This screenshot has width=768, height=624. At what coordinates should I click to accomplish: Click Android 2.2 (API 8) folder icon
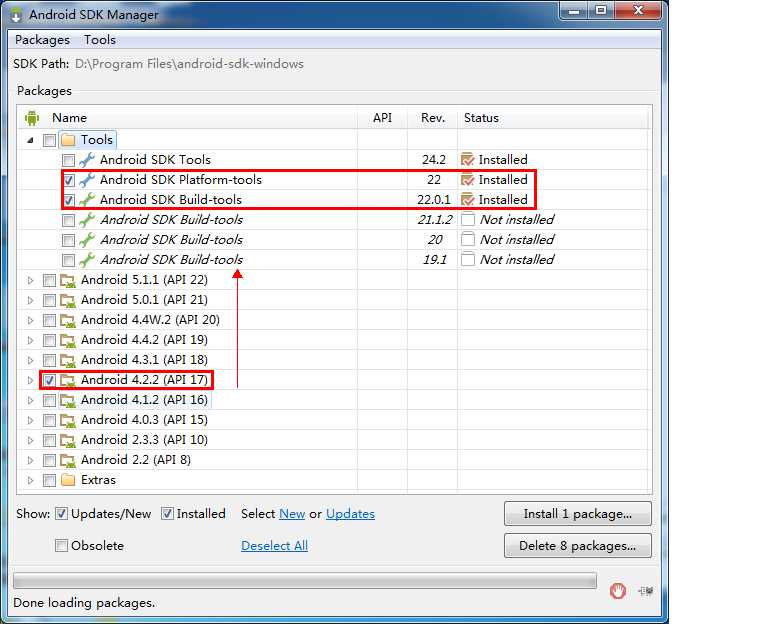(x=68, y=461)
